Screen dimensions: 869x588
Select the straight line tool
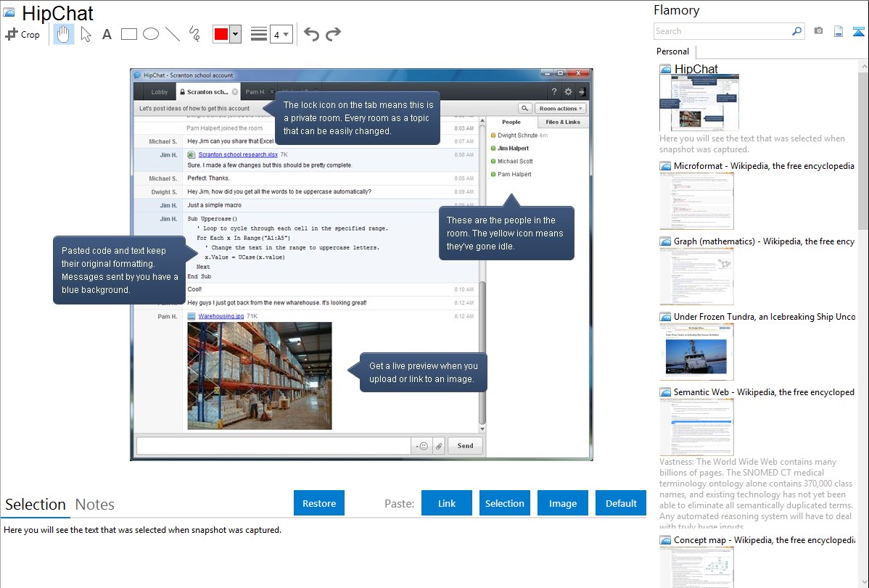click(x=173, y=34)
